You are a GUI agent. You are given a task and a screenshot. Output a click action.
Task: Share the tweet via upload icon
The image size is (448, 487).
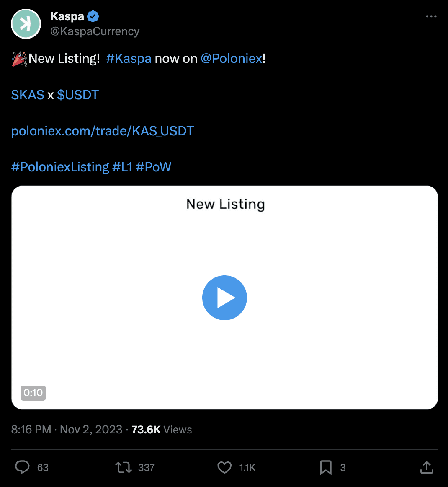[x=427, y=467]
